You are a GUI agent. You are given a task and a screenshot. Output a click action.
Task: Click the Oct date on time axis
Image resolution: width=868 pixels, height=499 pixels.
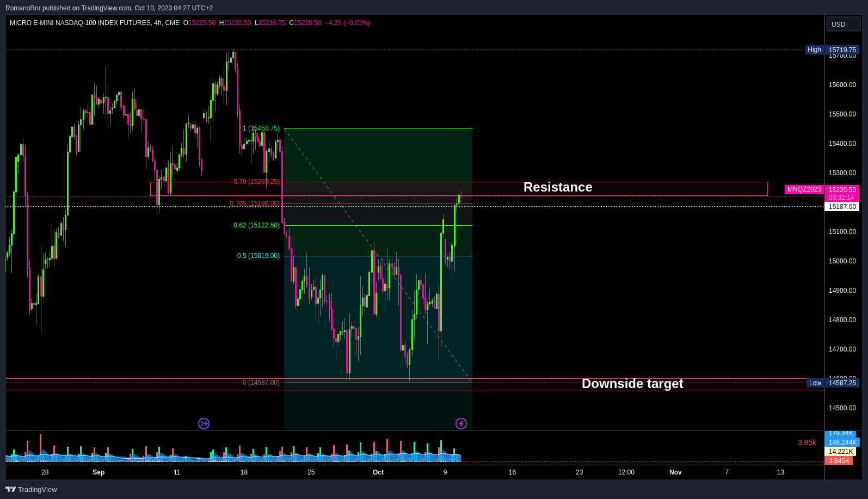378,472
